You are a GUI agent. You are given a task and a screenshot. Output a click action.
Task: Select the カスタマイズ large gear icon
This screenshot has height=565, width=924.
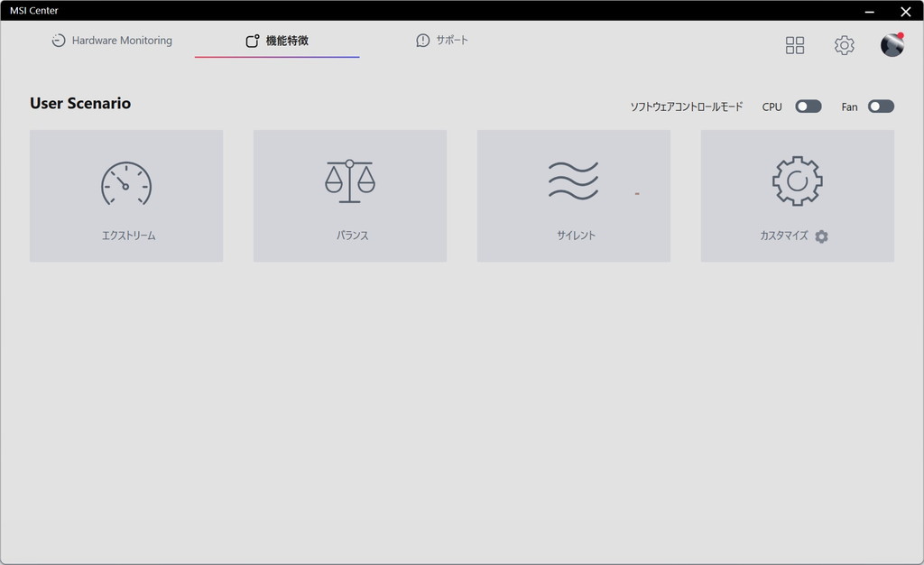pyautogui.click(x=798, y=181)
